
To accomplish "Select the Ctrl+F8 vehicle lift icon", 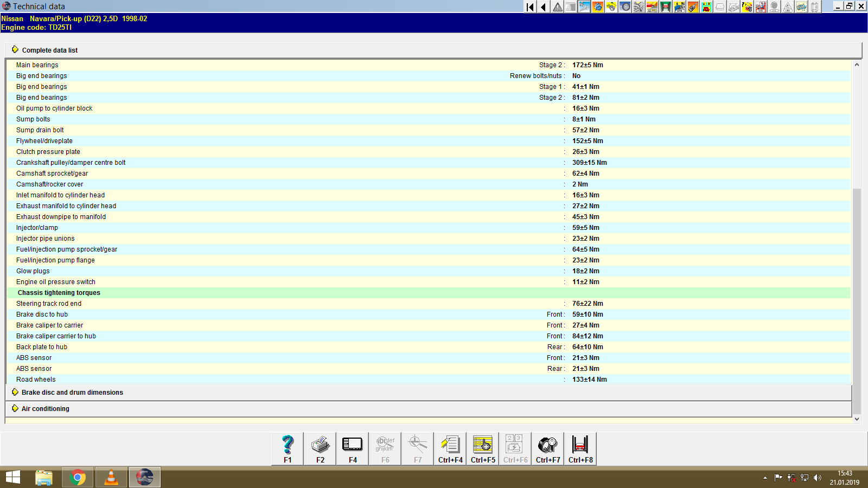I will click(580, 448).
